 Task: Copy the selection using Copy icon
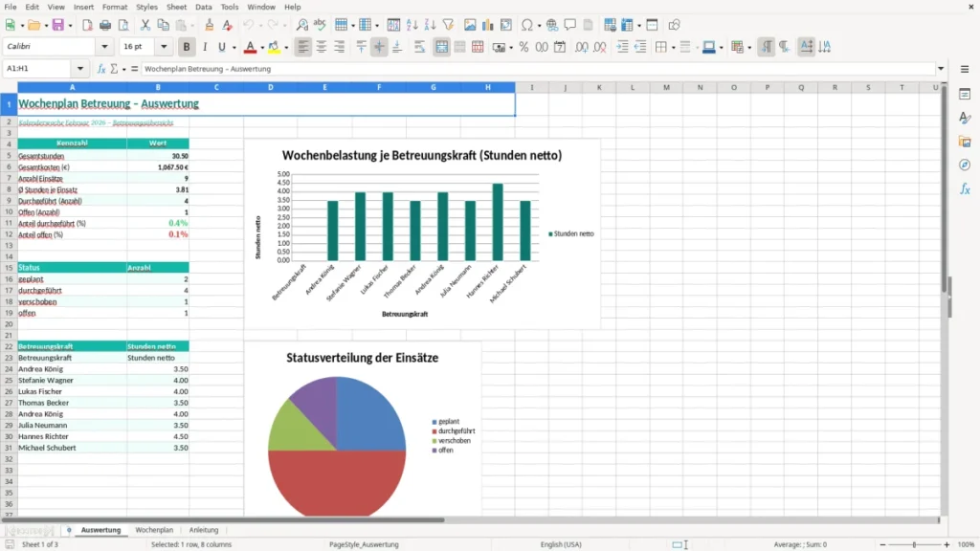tap(163, 25)
